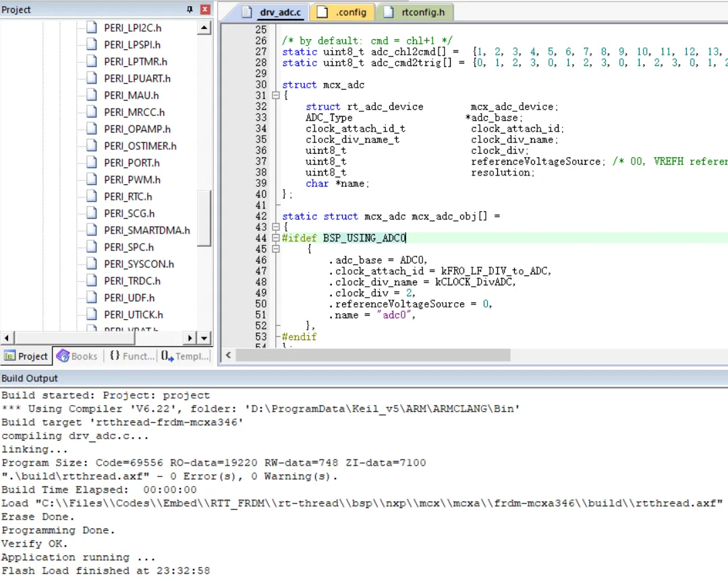Select PERI_PWM.h in the project tree
Viewport: 728px width, 581px height.
click(x=132, y=179)
